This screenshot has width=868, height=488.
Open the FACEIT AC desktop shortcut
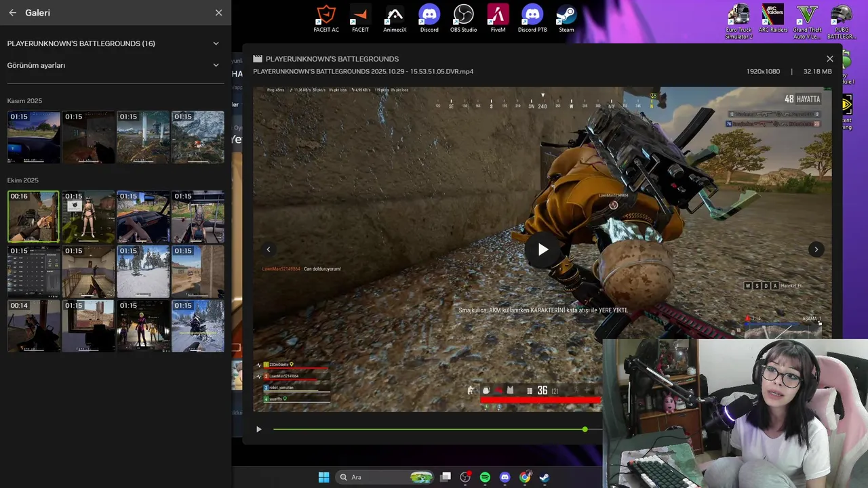pyautogui.click(x=326, y=18)
